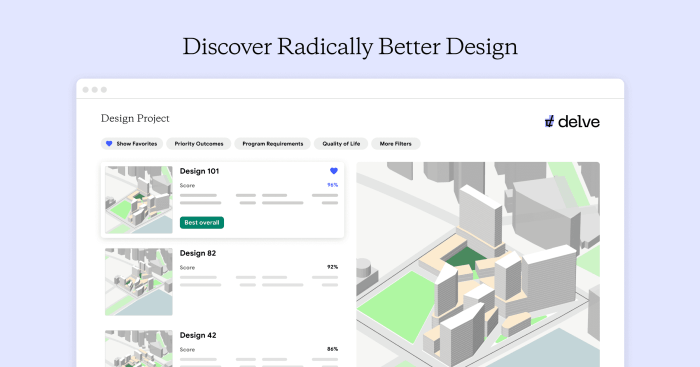This screenshot has height=367, width=700.
Task: Open the Priority Outcomes filter
Action: pyautogui.click(x=199, y=144)
